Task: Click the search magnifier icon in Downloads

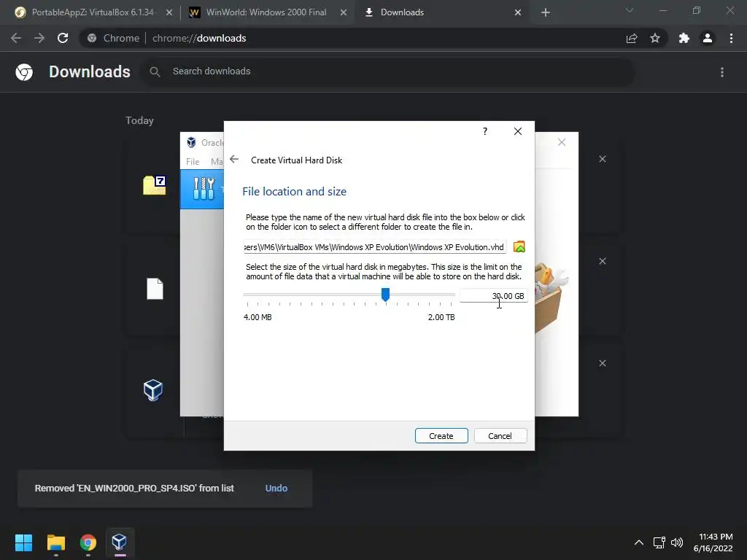Action: pos(155,71)
